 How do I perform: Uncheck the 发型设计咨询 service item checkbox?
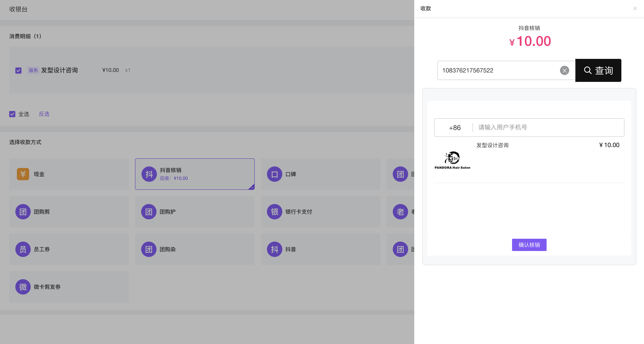tap(18, 71)
